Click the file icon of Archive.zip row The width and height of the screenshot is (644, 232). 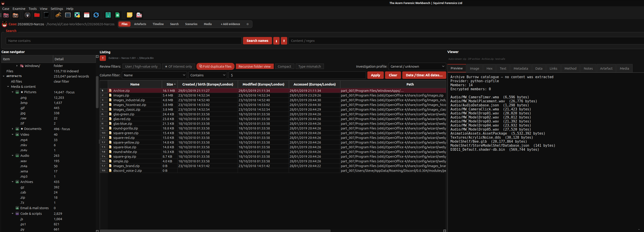pos(110,91)
